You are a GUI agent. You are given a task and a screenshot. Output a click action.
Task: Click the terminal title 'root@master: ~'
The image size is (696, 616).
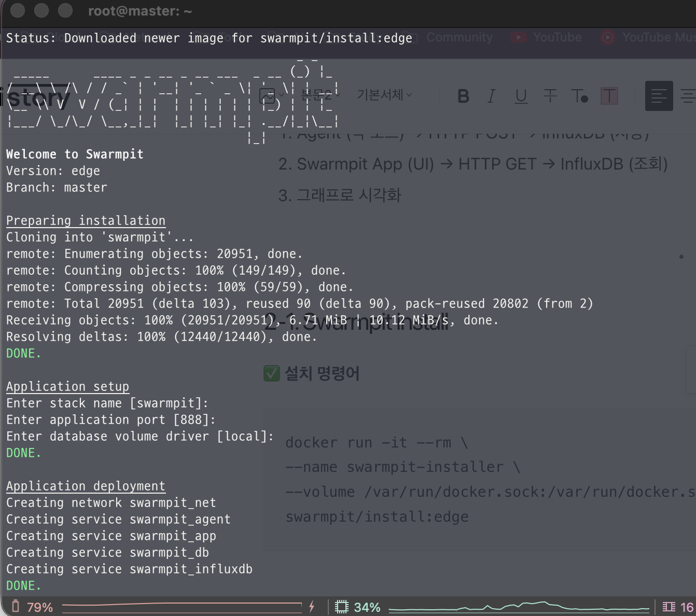[140, 11]
